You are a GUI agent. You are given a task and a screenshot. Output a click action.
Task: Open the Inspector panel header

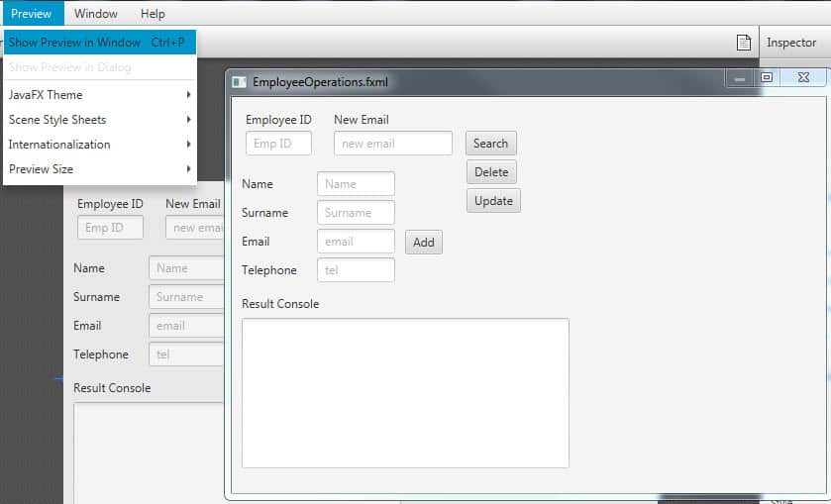click(791, 43)
